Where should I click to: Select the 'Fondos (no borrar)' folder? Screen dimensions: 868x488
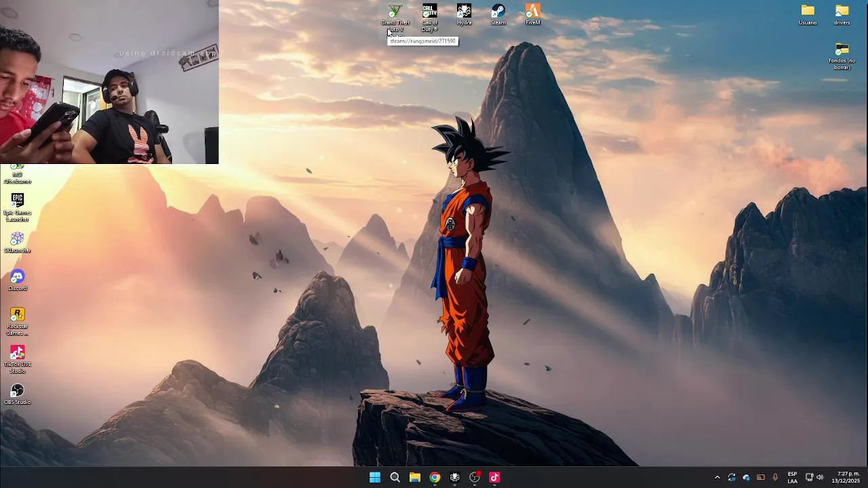[842, 56]
